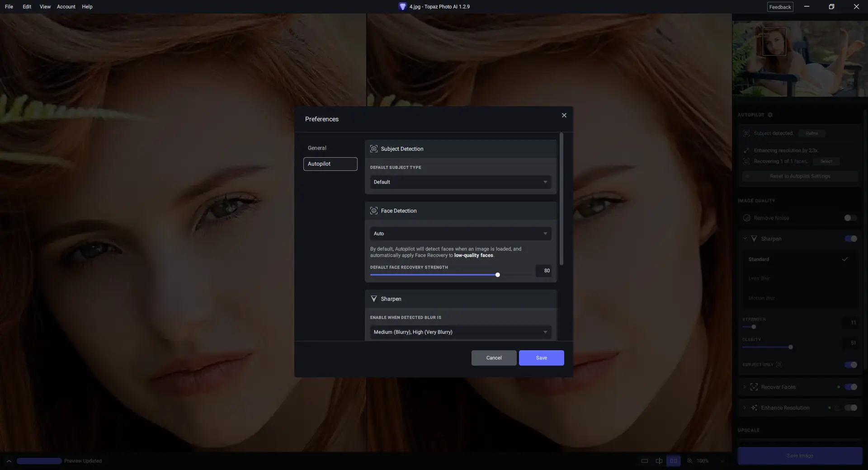Click the zoom magnifier icon

click(690, 461)
